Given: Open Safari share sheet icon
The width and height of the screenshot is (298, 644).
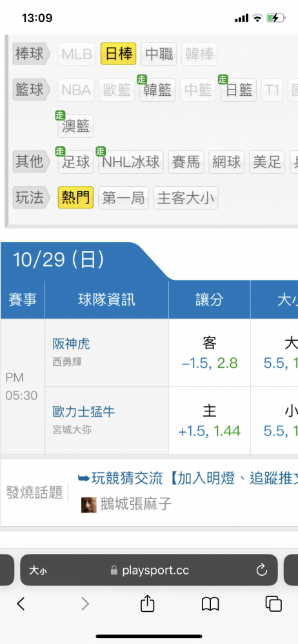Looking at the screenshot, I should pos(147,603).
